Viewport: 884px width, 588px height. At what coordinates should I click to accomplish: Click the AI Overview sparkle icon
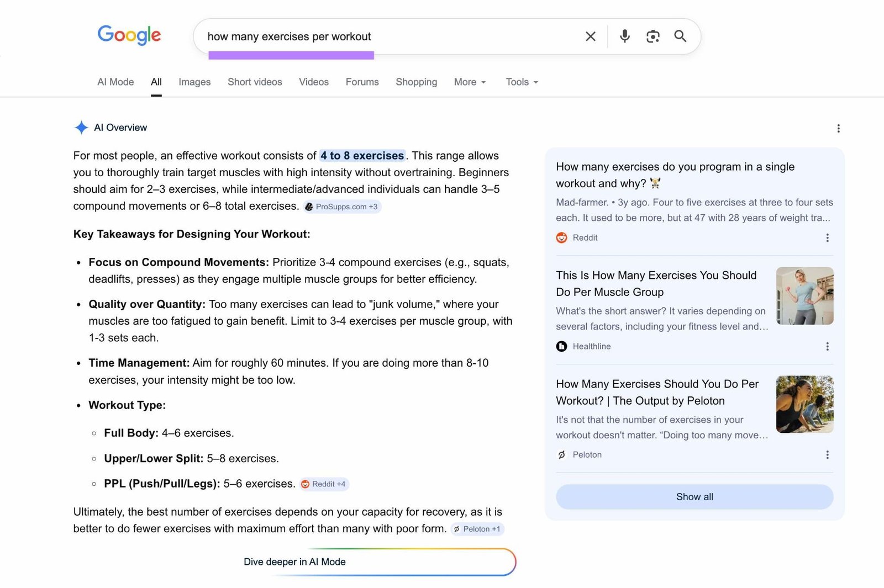[x=81, y=128]
